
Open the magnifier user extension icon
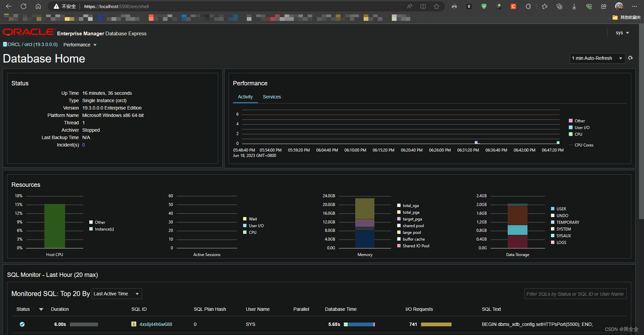click(499, 6)
